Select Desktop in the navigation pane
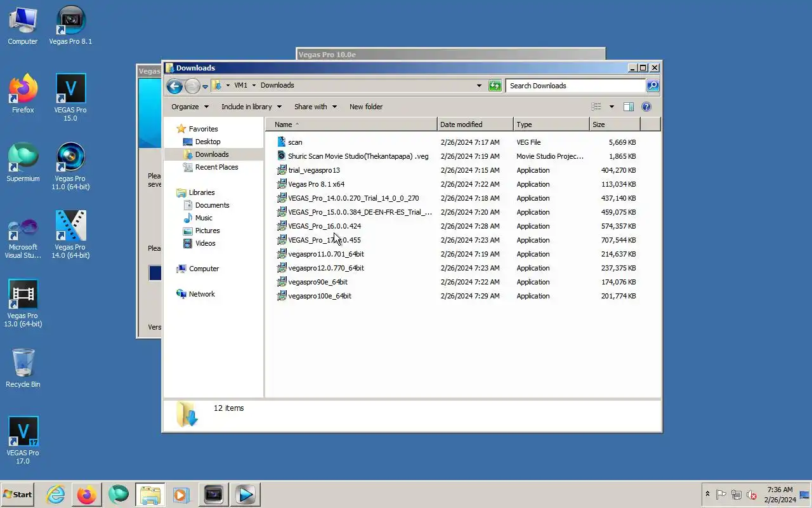Image resolution: width=812 pixels, height=508 pixels. [x=207, y=142]
